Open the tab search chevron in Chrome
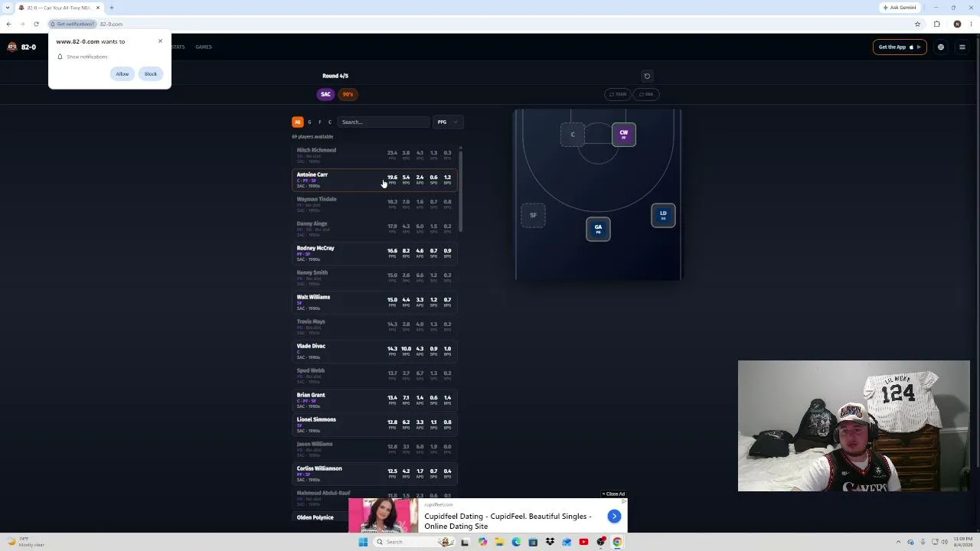Viewport: 980px width, 551px height. [x=8, y=8]
